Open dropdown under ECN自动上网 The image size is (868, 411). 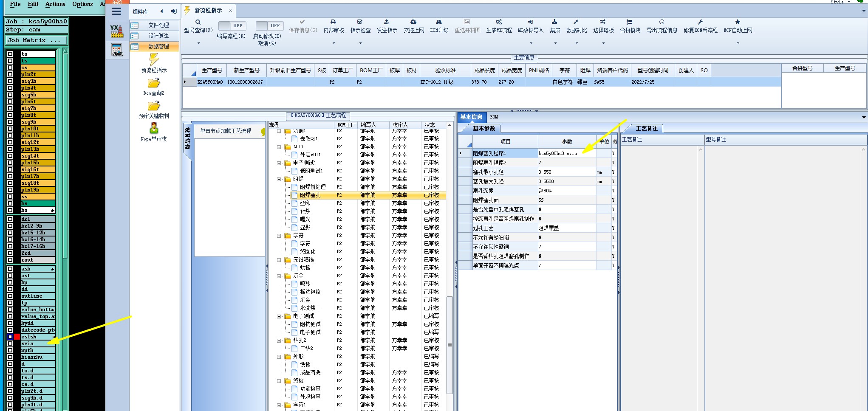point(738,43)
